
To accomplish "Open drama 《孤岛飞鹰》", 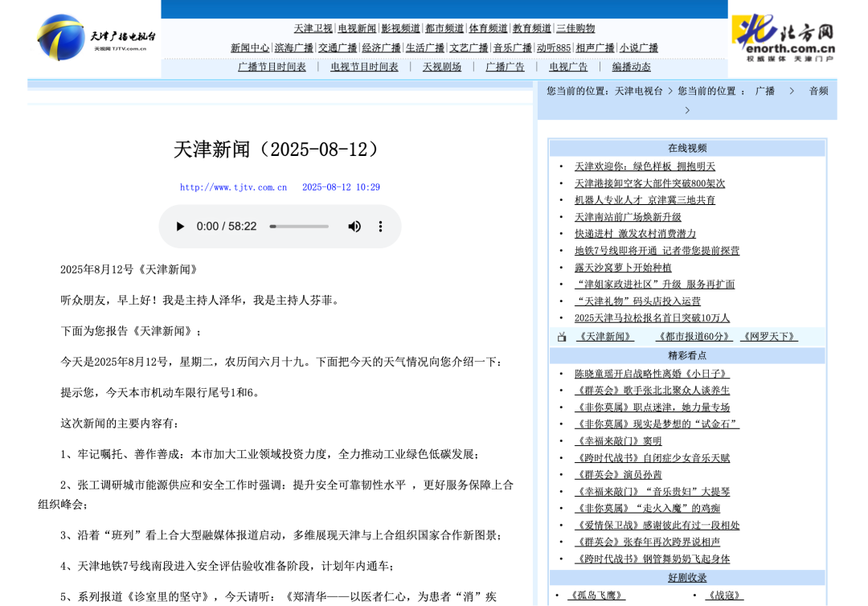I will coord(596,596).
